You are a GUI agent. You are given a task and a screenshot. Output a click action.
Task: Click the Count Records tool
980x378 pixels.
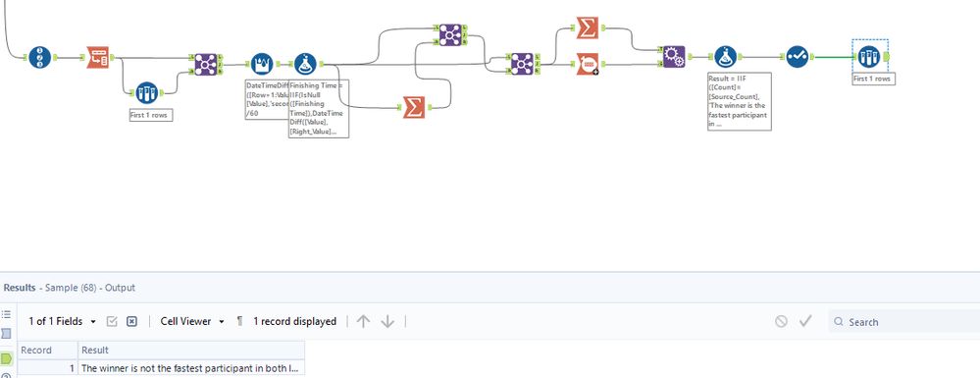click(588, 63)
